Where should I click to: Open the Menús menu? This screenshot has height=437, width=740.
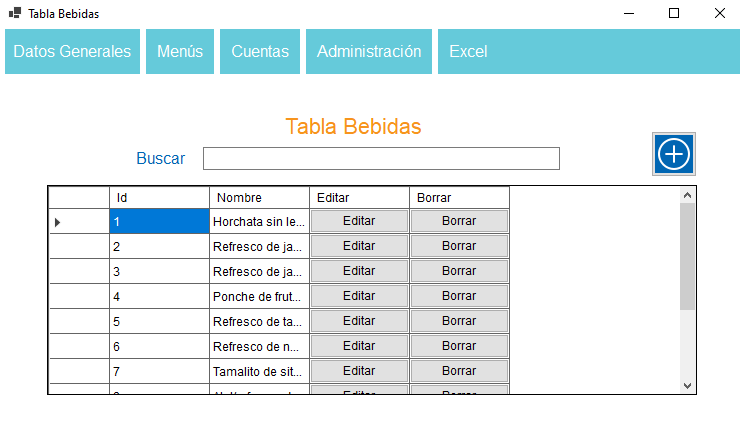coord(180,52)
